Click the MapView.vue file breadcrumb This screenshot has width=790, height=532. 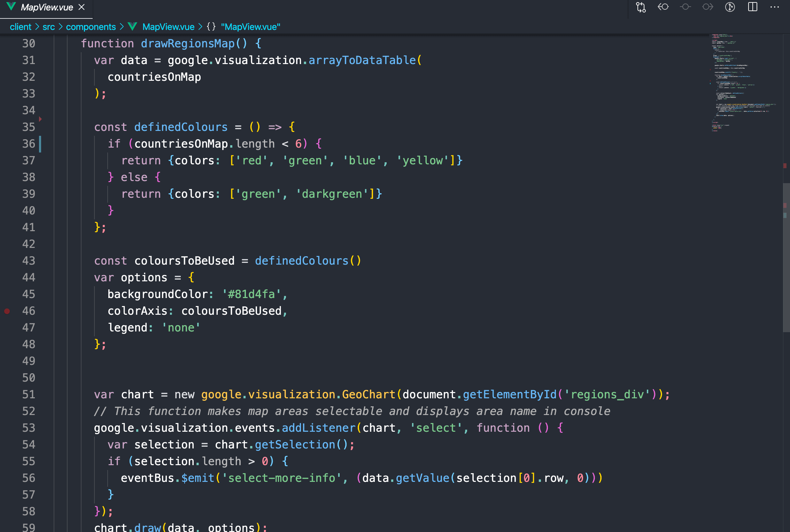tap(168, 27)
